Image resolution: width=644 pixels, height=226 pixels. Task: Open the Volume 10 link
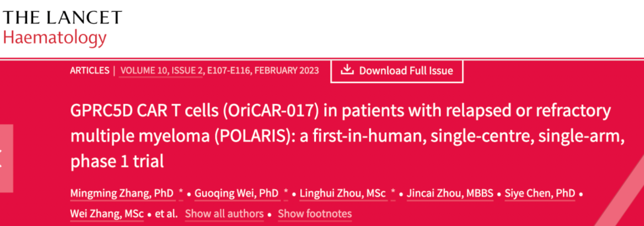[144, 71]
